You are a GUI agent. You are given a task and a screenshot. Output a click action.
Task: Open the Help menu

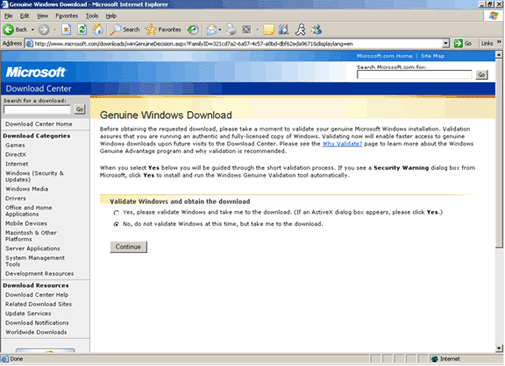click(111, 16)
